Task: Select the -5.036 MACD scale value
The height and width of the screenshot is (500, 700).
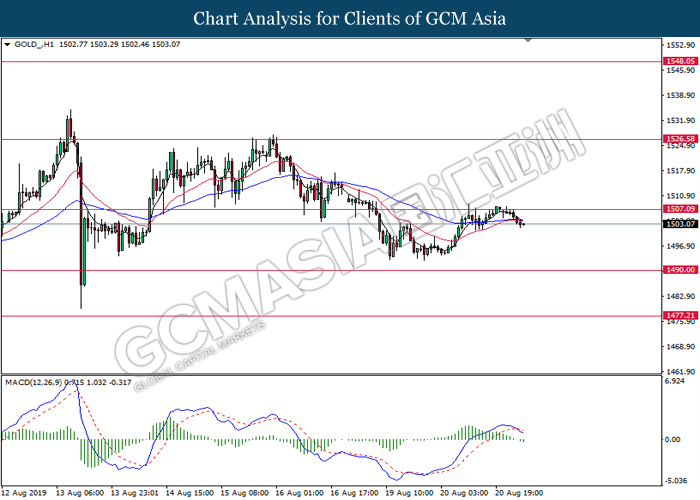Action: pyautogui.click(x=678, y=477)
